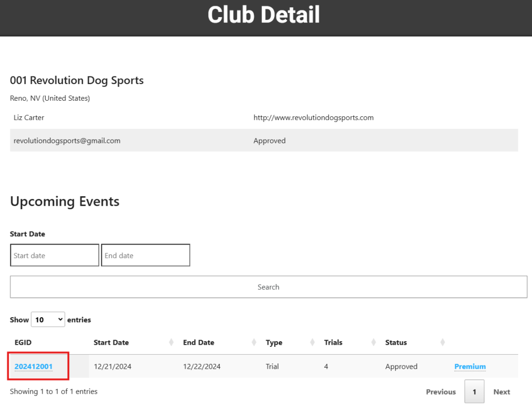The image size is (532, 405).
Task: Click the Trials column sort arrows
Action: [x=374, y=343]
